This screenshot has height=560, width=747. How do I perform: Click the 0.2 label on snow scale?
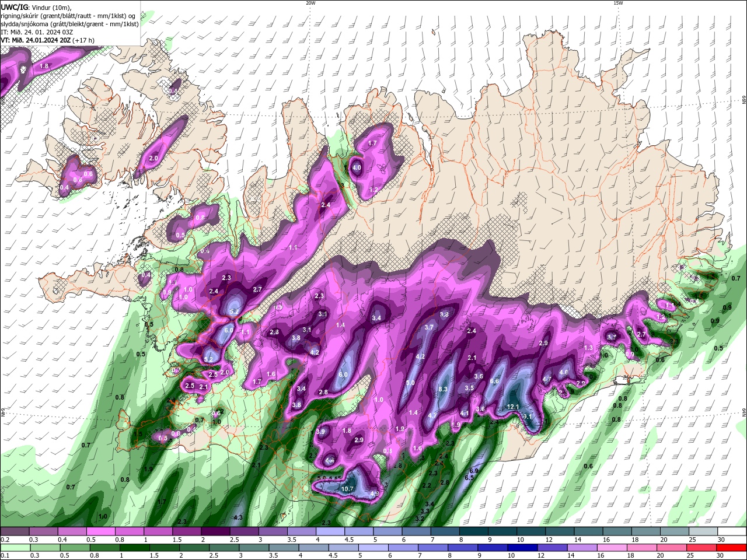tap(5, 540)
